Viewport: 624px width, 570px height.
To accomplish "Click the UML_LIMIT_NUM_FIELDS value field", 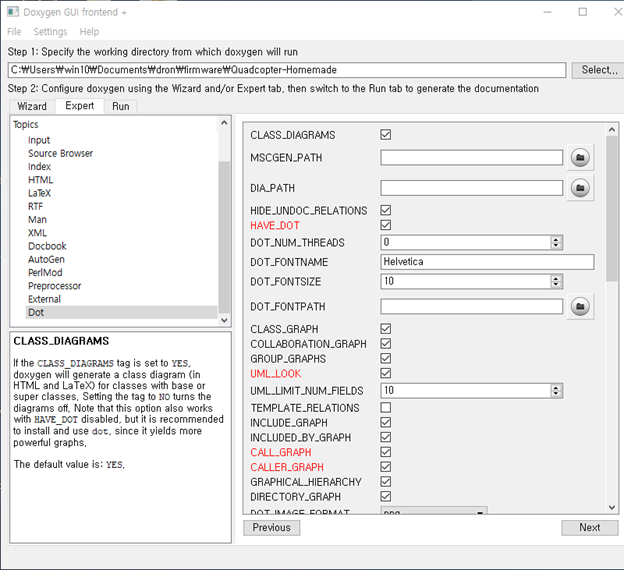I will click(x=466, y=390).
